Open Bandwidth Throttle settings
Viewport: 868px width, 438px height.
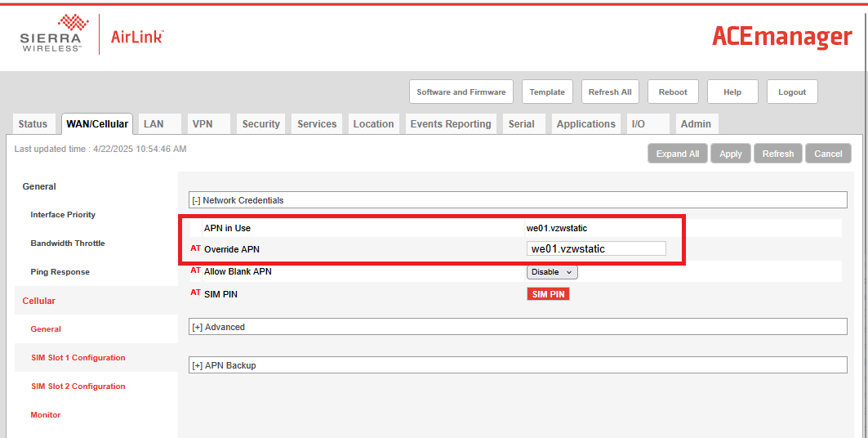pyautogui.click(x=68, y=243)
